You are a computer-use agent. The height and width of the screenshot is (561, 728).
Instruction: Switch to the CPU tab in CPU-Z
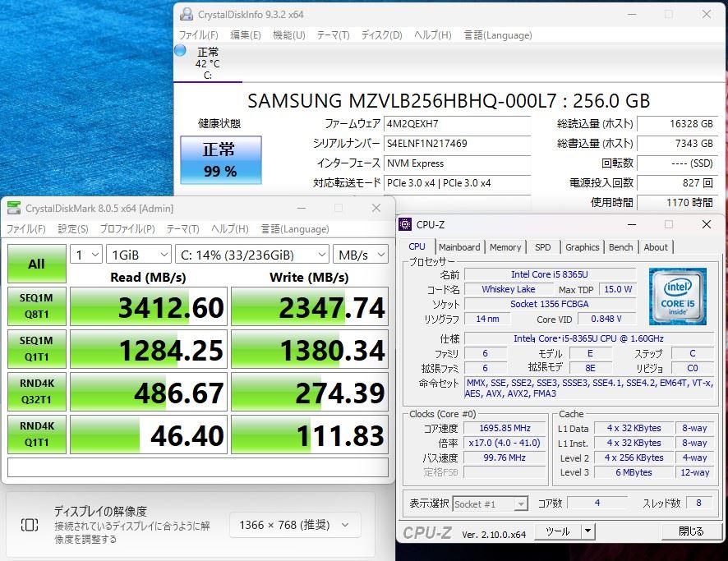(x=417, y=247)
